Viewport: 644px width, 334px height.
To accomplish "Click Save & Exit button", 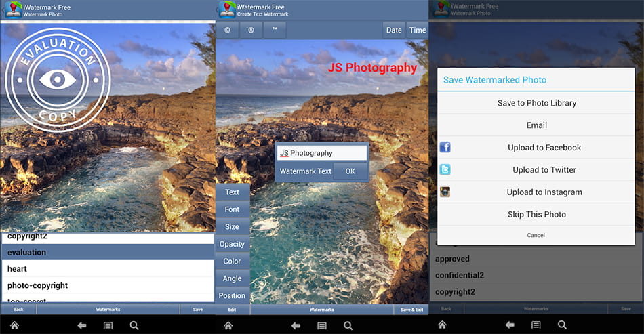I will 411,310.
